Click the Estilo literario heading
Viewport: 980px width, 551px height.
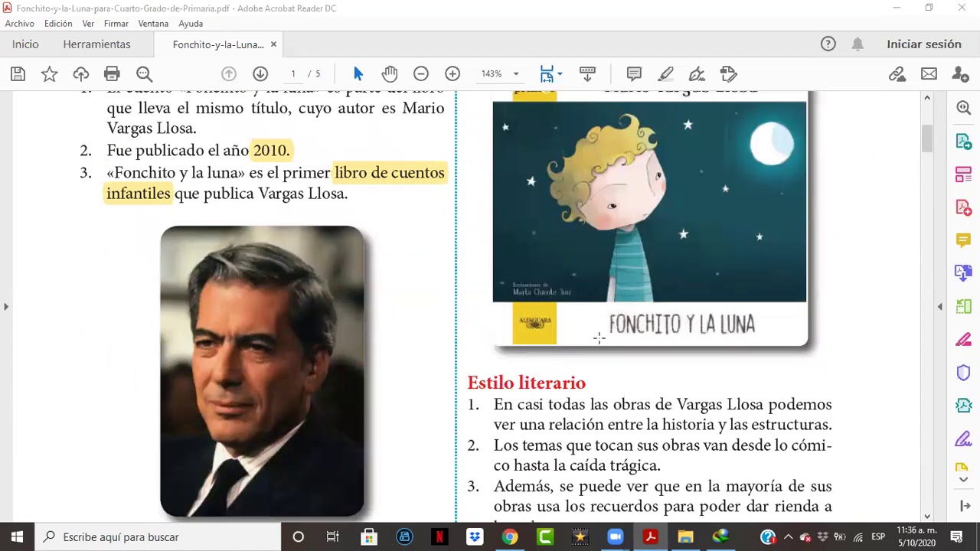tap(527, 383)
